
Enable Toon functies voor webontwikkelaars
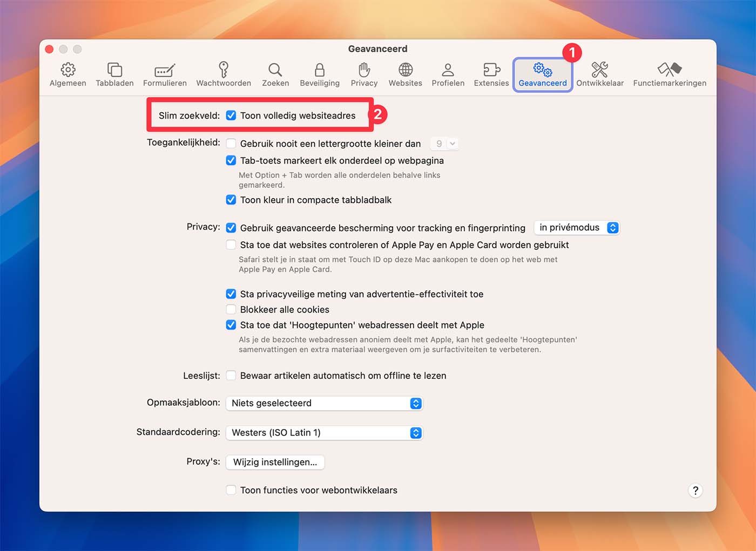[x=231, y=490]
